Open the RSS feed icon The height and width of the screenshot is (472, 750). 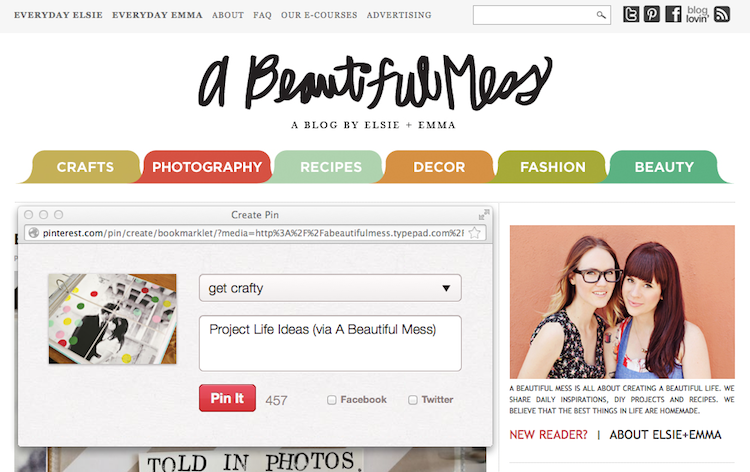[722, 14]
